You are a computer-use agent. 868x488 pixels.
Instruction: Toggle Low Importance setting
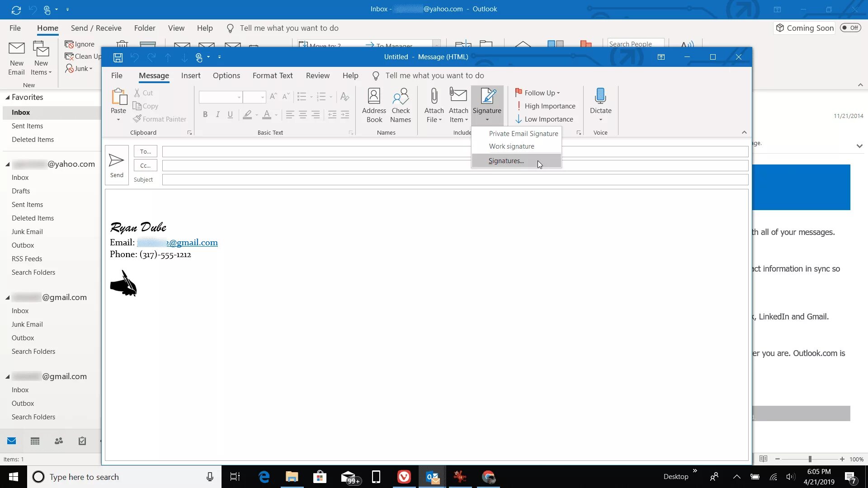(544, 118)
